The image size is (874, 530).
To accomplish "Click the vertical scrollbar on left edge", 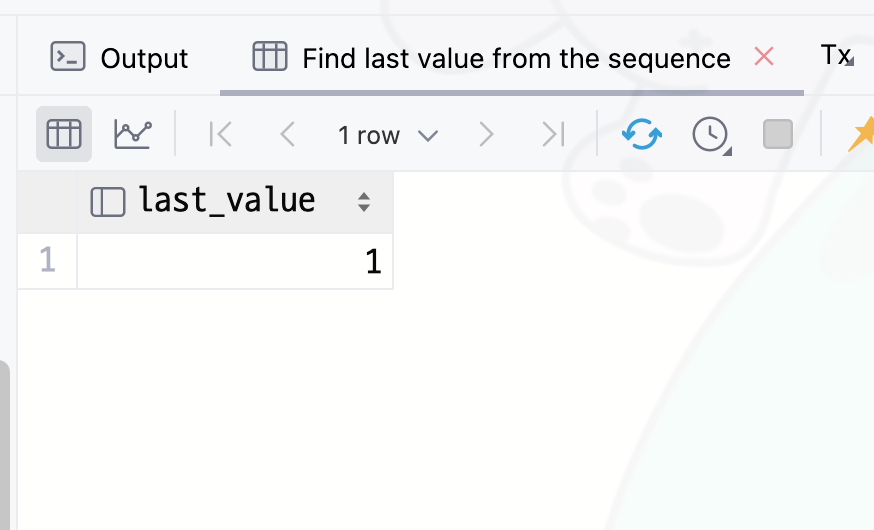I will [4, 445].
